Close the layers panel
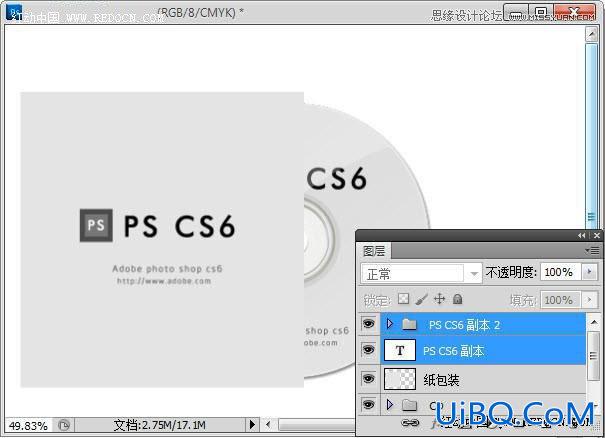 (x=597, y=235)
